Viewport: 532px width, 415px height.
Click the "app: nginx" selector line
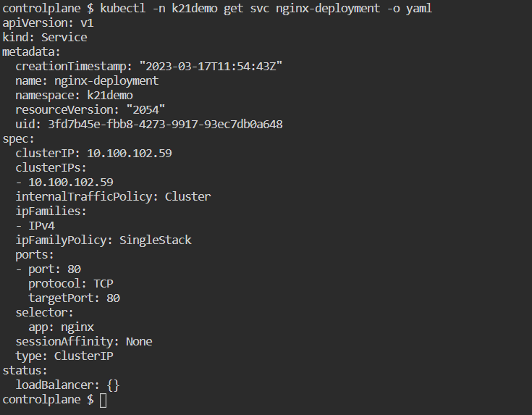point(61,327)
